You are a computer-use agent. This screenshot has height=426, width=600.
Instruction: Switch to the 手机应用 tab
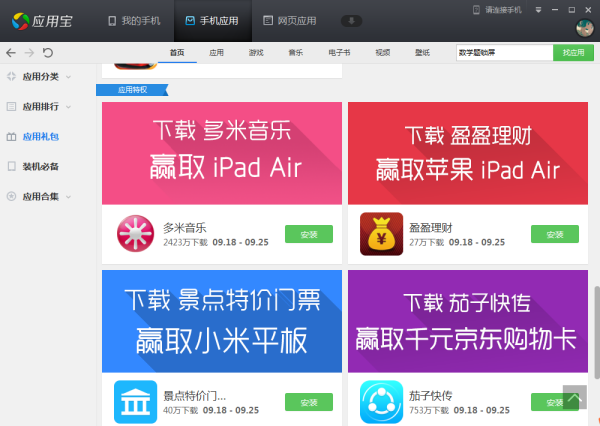click(x=212, y=21)
